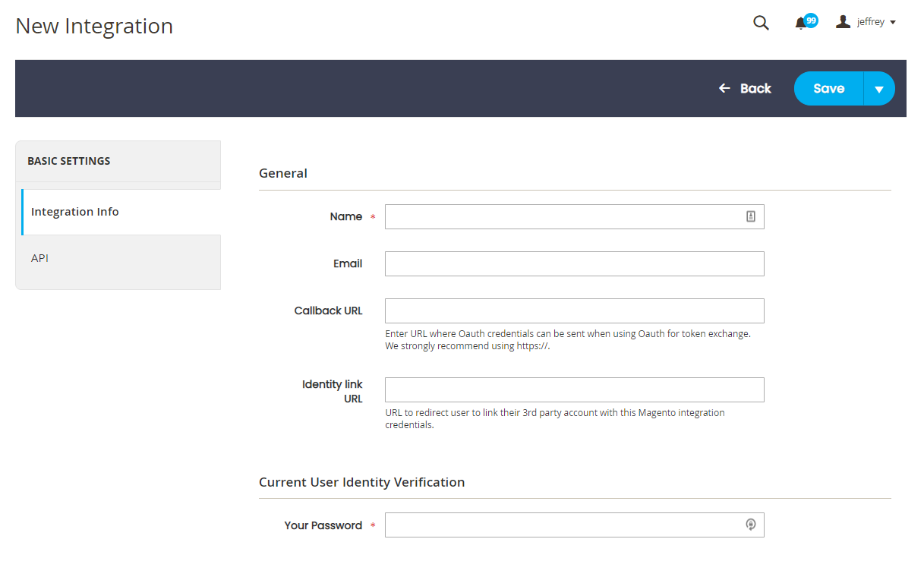Switch to the API tab
The width and height of the screenshot is (924, 580).
[x=40, y=258]
